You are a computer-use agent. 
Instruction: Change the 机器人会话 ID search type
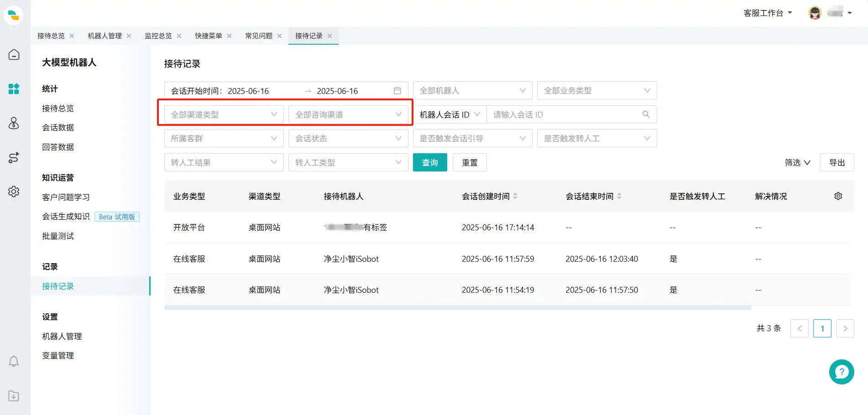450,114
